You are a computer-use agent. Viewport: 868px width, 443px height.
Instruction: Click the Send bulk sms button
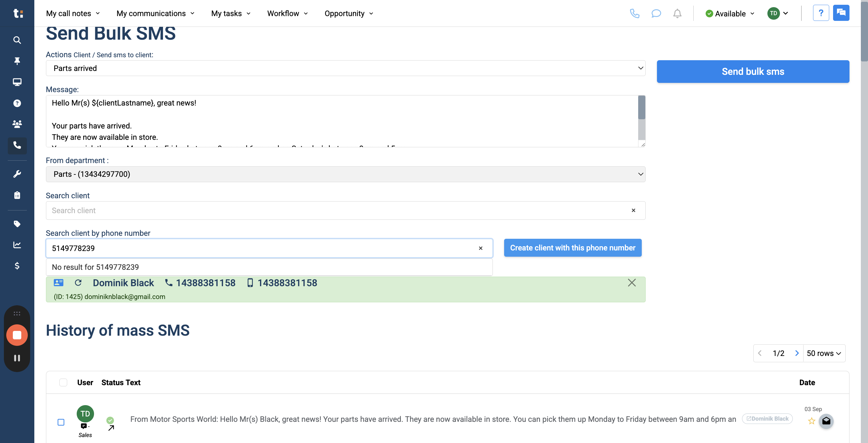point(753,71)
